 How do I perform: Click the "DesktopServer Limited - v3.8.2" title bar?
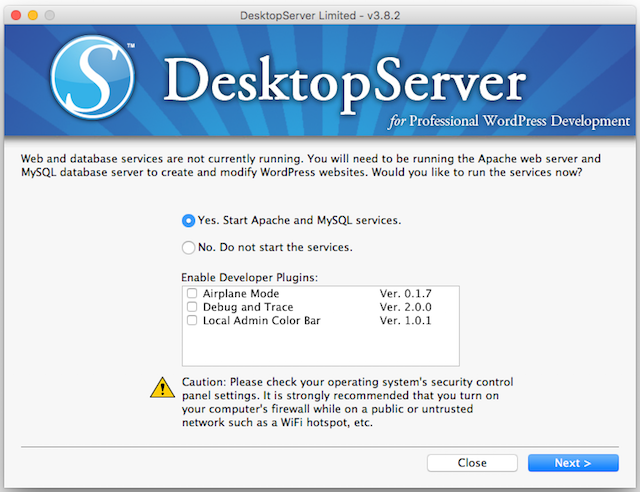point(320,12)
